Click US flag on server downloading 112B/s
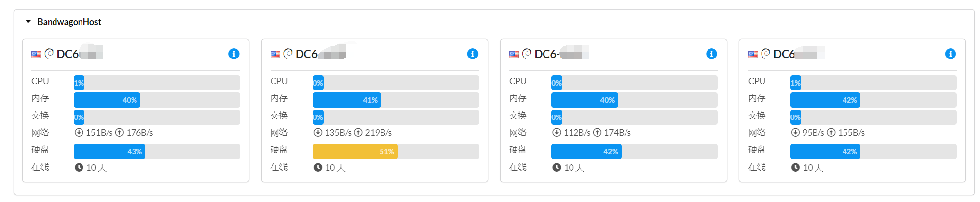 point(514,54)
